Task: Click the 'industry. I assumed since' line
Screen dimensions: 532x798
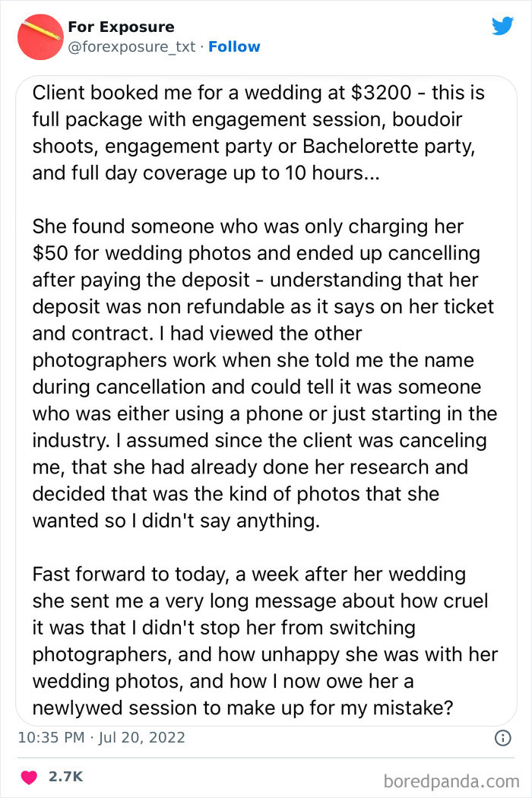Action: click(x=260, y=440)
